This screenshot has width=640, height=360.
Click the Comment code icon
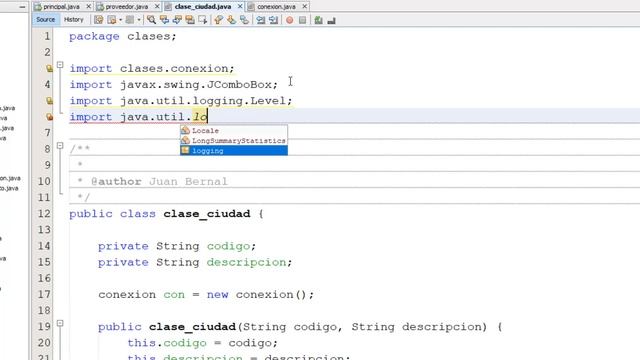tap(318, 20)
